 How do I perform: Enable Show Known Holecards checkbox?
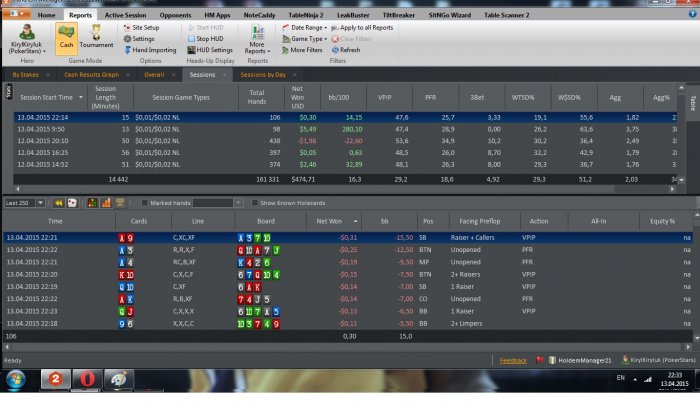pyautogui.click(x=254, y=203)
